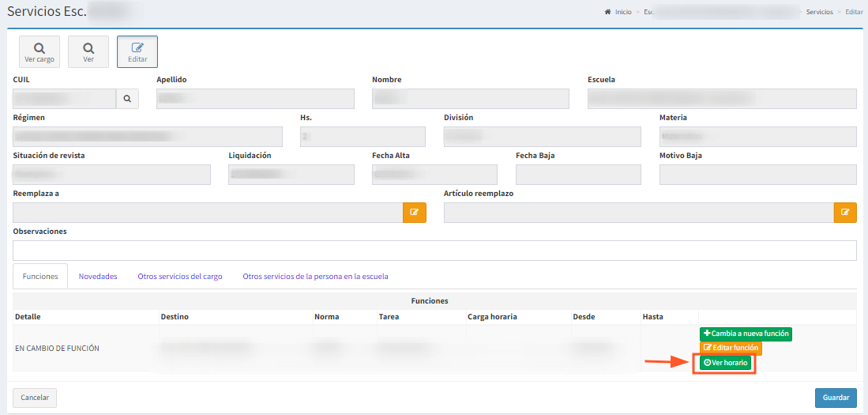The image size is (868, 415).
Task: Edit Reemplaza a with orange pencil button
Action: (x=415, y=212)
